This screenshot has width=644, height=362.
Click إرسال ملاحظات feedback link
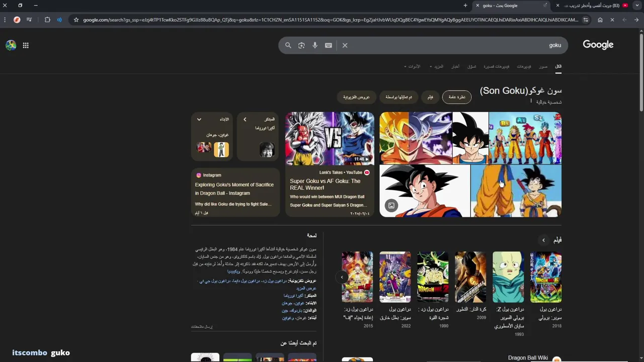[202, 327]
